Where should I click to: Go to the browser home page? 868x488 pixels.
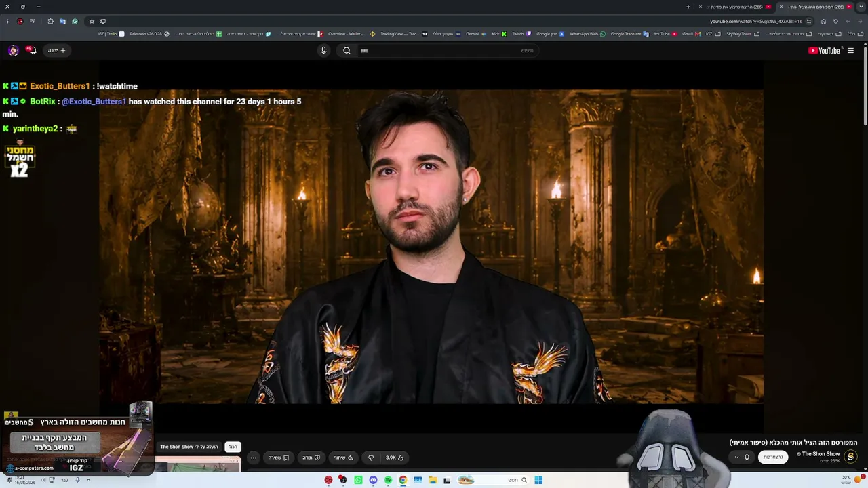coord(823,21)
